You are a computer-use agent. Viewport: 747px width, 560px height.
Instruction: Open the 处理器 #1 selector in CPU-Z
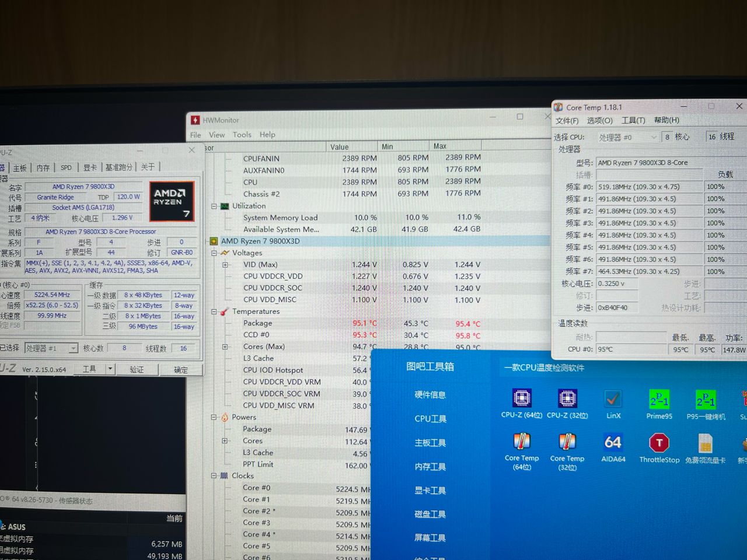coord(72,348)
